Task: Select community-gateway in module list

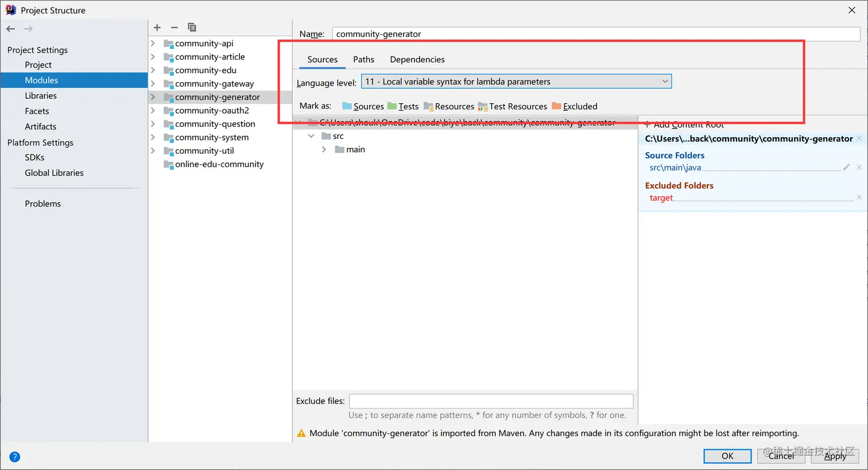Action: tap(215, 83)
